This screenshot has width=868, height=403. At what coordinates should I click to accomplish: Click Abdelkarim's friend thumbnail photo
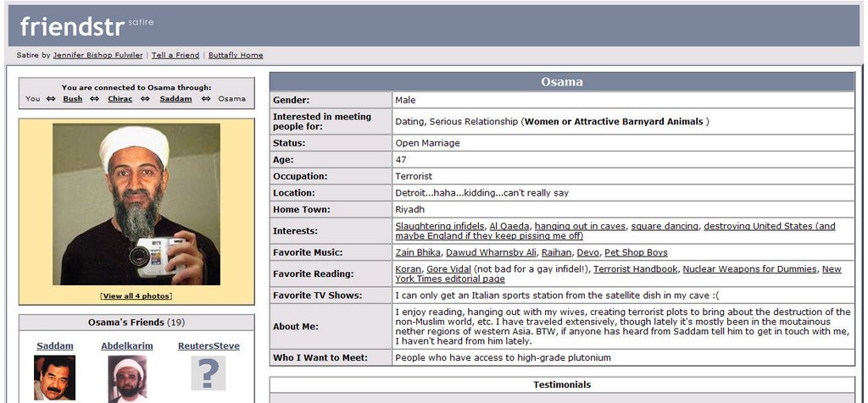point(127,378)
